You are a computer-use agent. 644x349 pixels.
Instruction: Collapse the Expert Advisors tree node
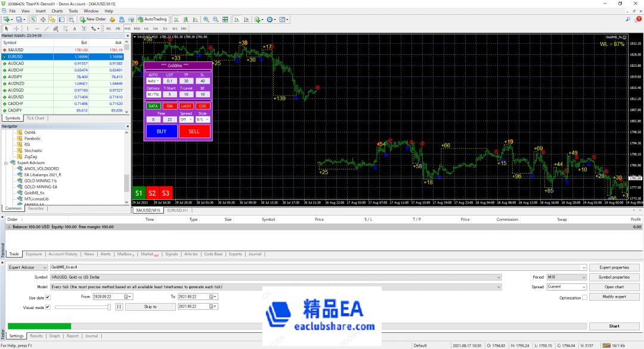click(6, 163)
